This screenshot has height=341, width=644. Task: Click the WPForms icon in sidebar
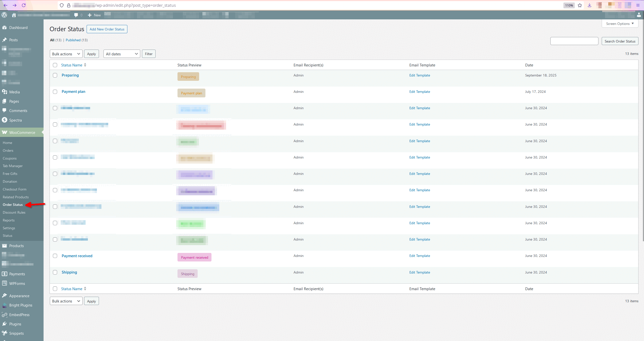tap(5, 283)
